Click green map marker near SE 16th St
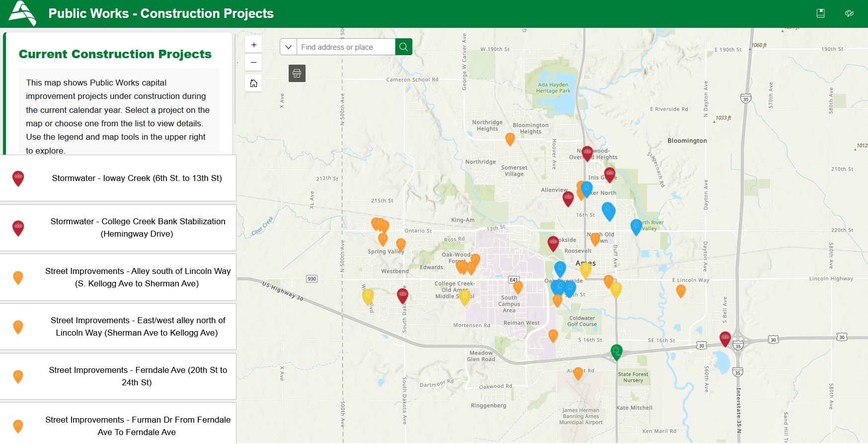 click(617, 352)
